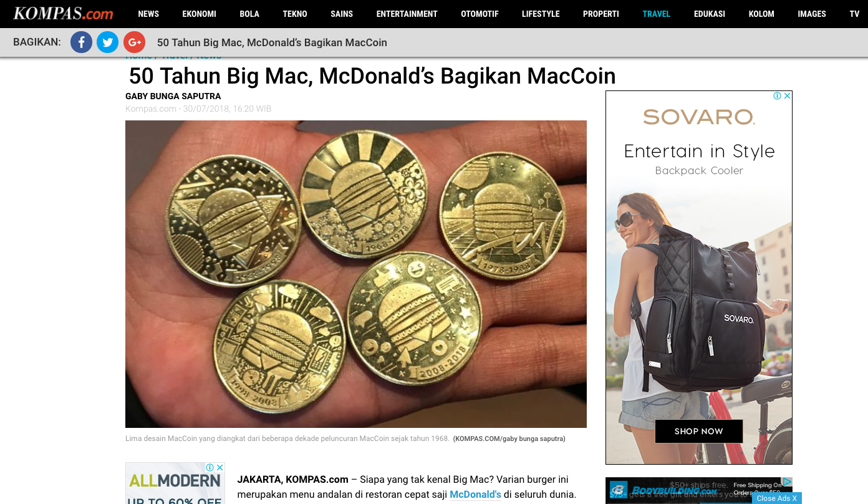Open the TEKNO menu item
This screenshot has width=868, height=504.
(295, 14)
